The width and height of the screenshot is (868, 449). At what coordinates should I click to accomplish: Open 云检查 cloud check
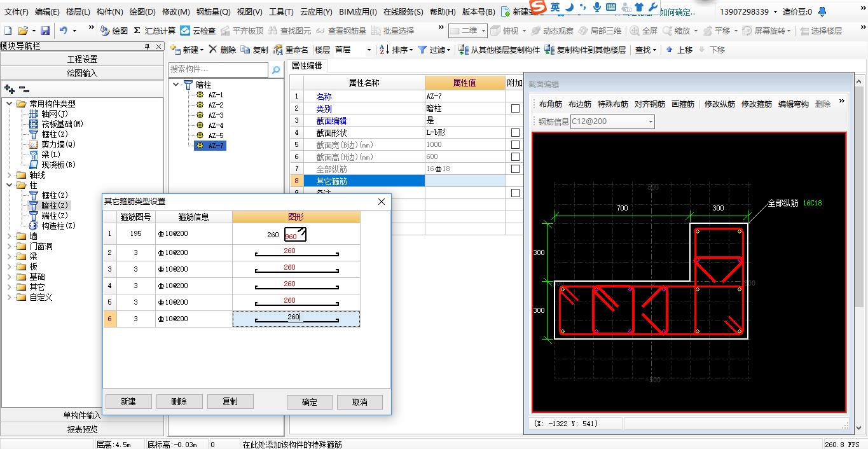(198, 31)
